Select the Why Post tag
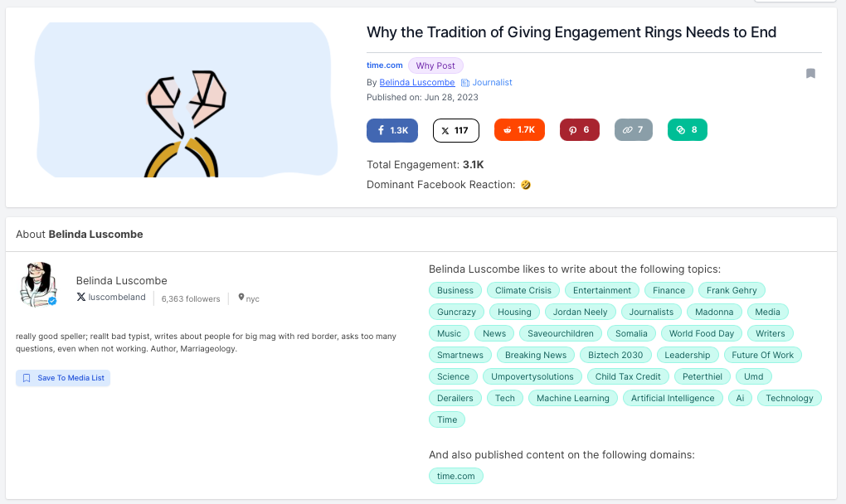The image size is (846, 504). (x=435, y=65)
